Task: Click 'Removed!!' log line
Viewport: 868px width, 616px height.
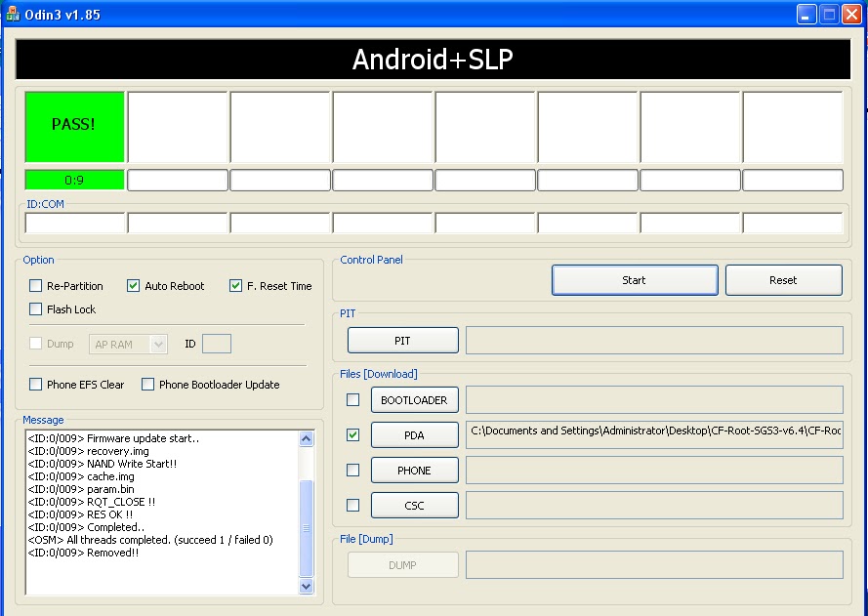Action: point(84,553)
